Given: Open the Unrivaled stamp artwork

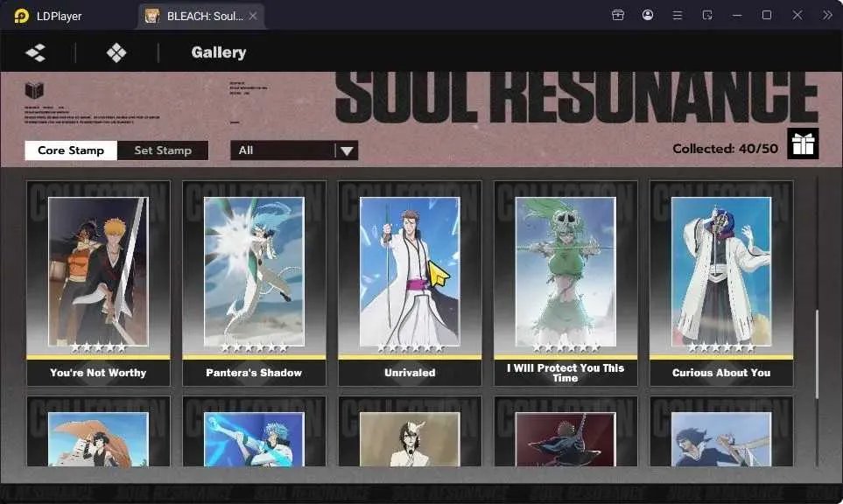Looking at the screenshot, I should pyautogui.click(x=410, y=271).
